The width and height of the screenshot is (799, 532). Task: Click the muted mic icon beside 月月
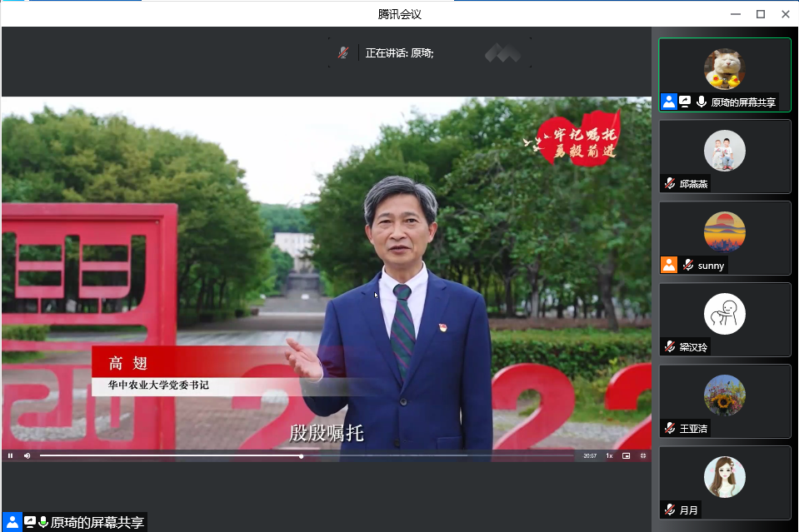[670, 510]
